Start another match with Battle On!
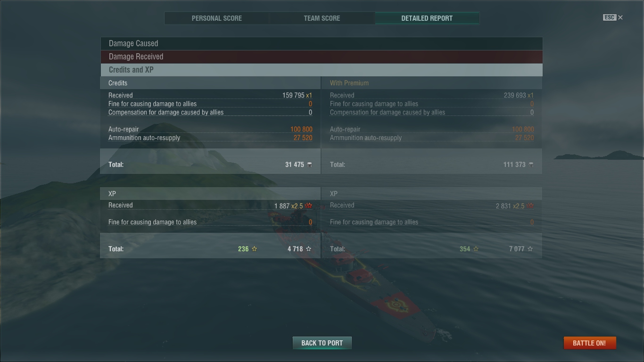The image size is (644, 362). click(589, 343)
